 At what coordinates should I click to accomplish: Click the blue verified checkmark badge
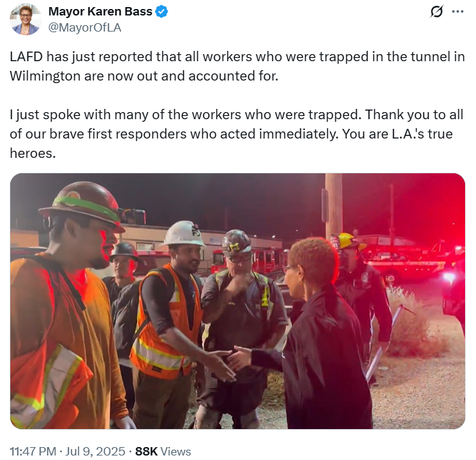tap(162, 12)
